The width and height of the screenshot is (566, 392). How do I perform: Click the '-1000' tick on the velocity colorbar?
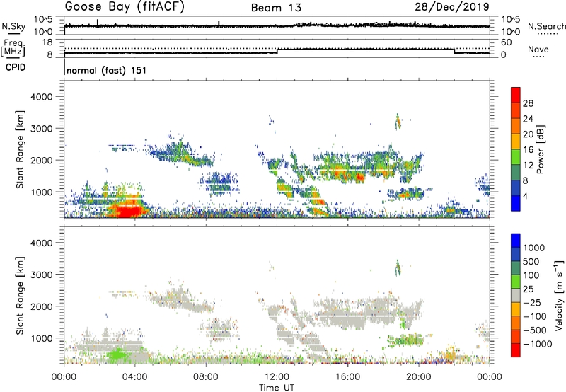[x=537, y=344]
